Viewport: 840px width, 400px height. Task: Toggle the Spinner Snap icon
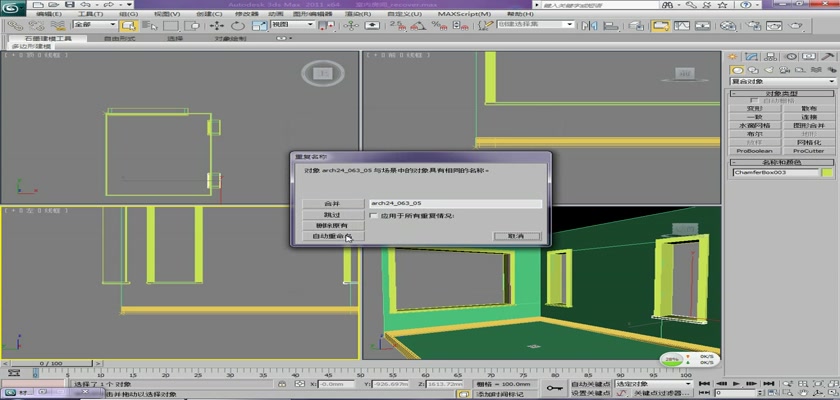point(460,26)
